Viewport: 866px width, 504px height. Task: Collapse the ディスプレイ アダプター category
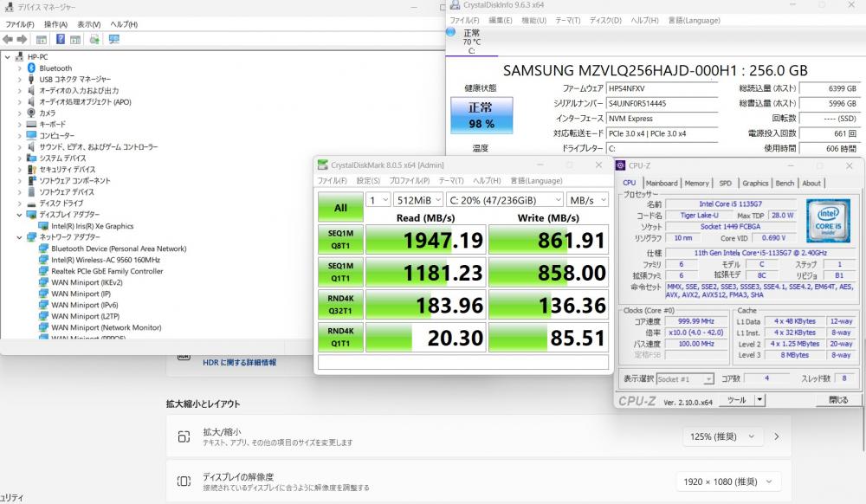point(19,215)
